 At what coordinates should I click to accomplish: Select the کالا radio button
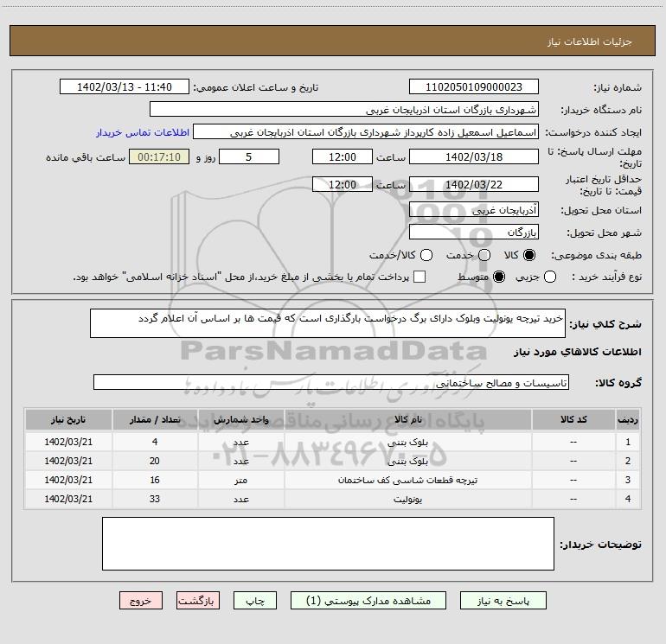click(x=529, y=255)
